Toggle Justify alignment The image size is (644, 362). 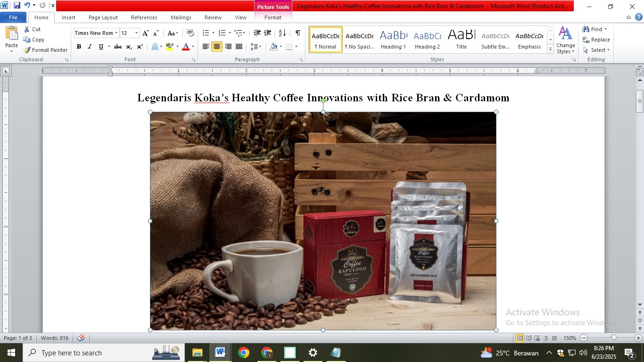pyautogui.click(x=239, y=47)
